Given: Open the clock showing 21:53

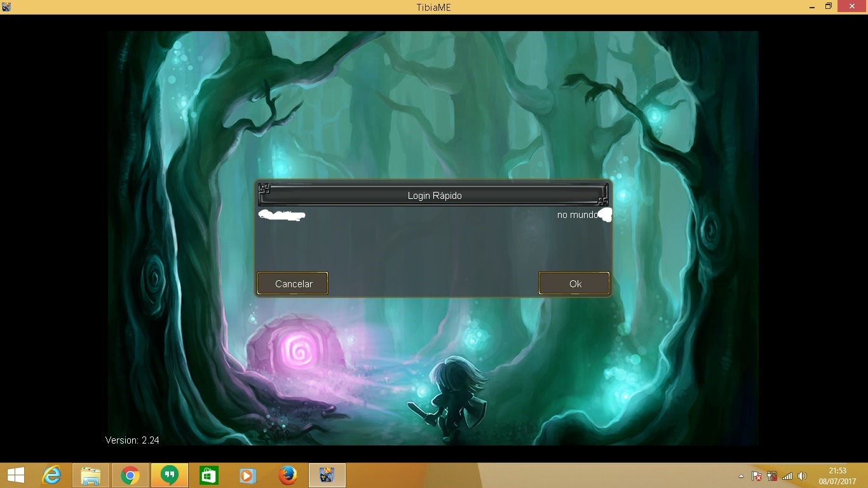Looking at the screenshot, I should pyautogui.click(x=837, y=476).
